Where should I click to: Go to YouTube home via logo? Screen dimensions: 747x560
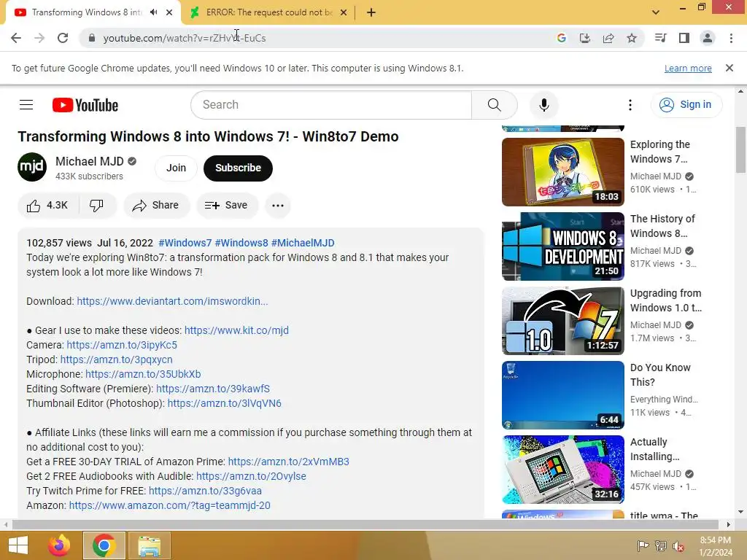(85, 105)
